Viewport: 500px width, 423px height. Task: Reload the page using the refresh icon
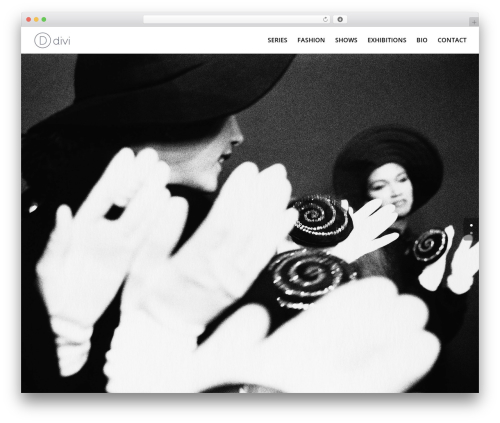(x=325, y=20)
